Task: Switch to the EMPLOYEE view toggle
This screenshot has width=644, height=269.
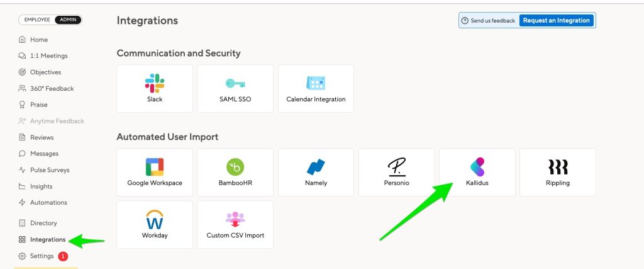Action: click(37, 20)
